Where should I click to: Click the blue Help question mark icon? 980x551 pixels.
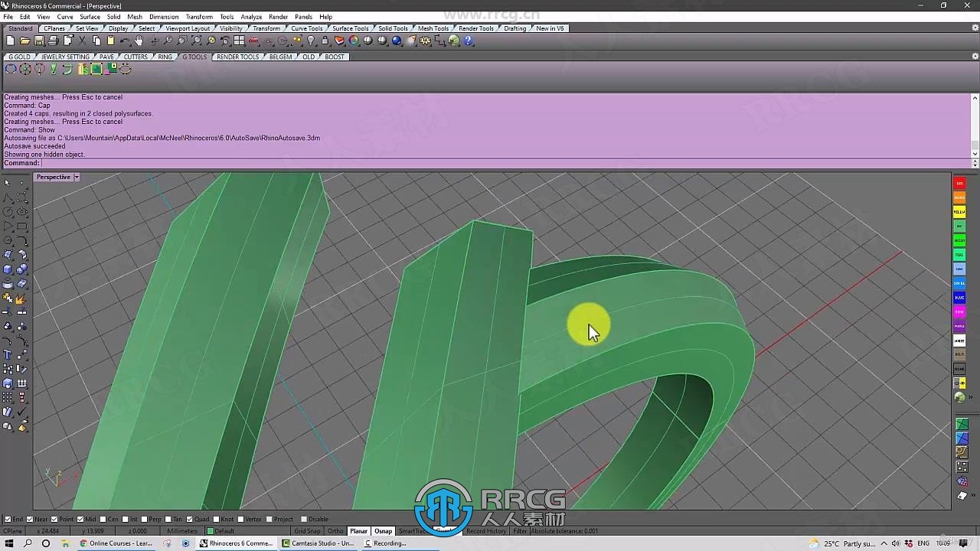468,41
